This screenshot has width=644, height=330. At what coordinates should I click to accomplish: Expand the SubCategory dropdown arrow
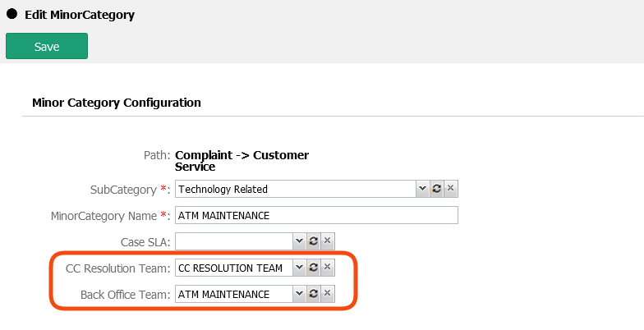pyautogui.click(x=422, y=189)
